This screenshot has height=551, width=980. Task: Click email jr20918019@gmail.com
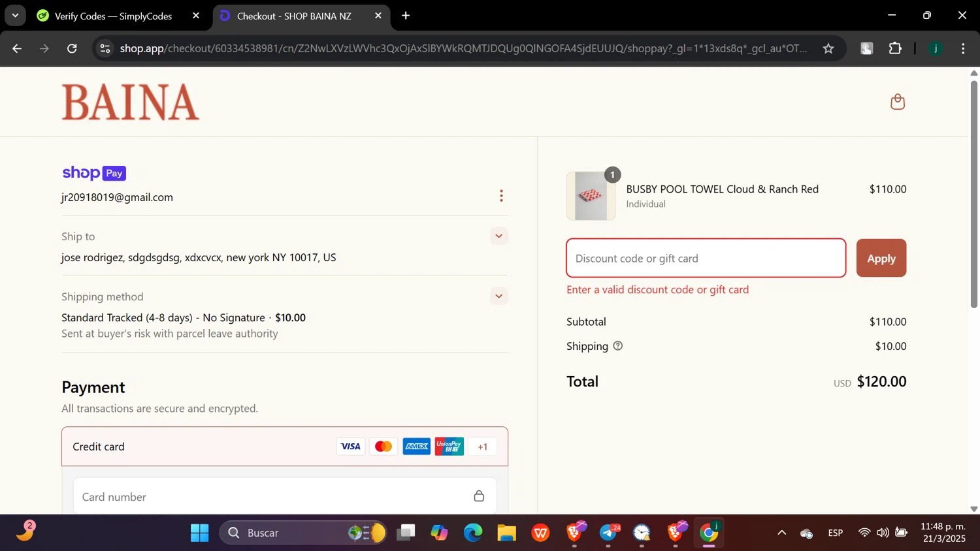[118, 197]
